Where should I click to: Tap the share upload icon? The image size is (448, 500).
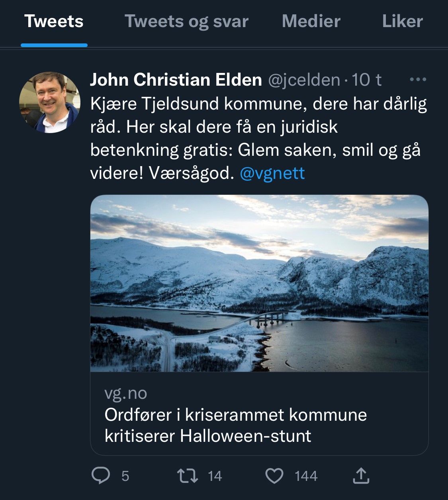point(361,476)
